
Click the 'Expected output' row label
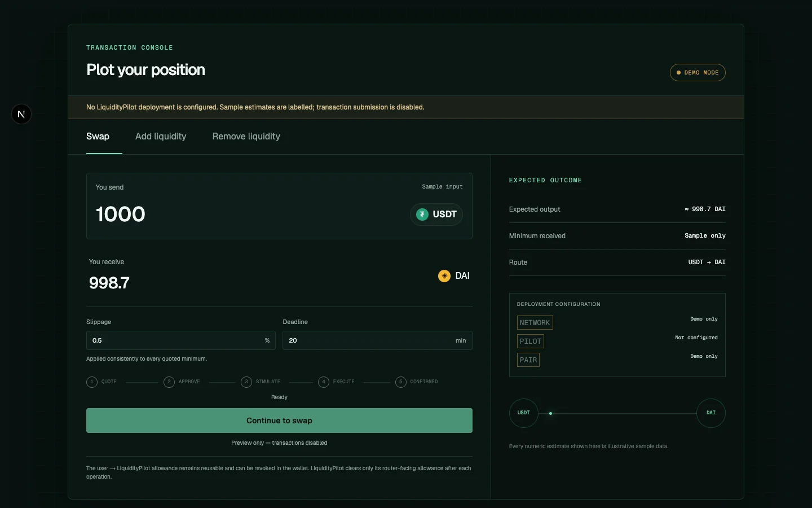(x=535, y=209)
